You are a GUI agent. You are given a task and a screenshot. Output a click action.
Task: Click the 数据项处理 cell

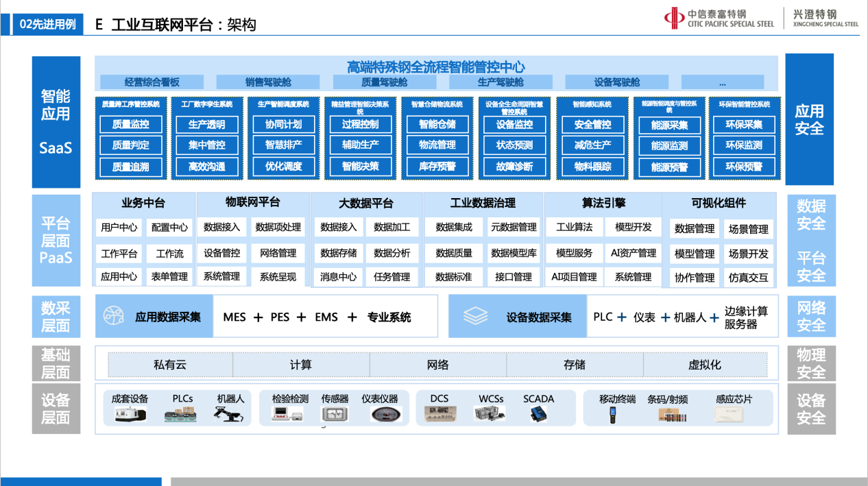point(278,227)
